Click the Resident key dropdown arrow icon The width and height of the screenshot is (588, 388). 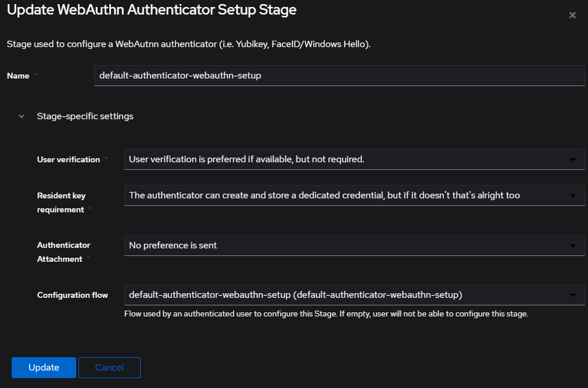[x=573, y=195]
